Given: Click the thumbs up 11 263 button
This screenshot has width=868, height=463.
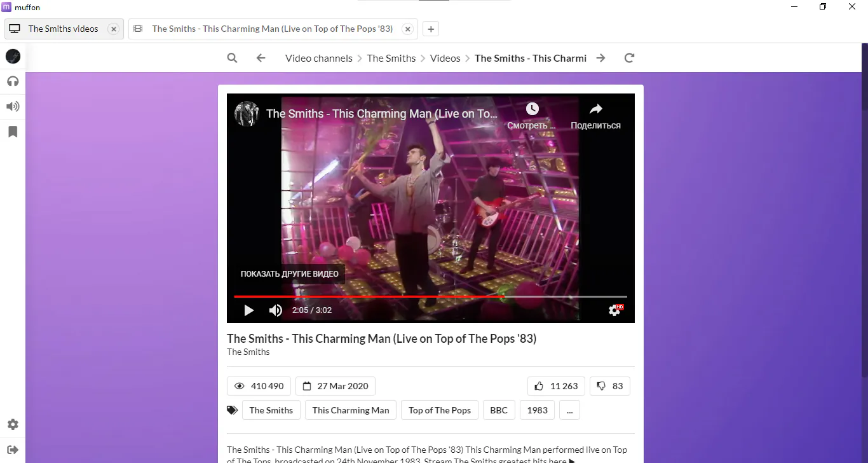Looking at the screenshot, I should tap(557, 386).
